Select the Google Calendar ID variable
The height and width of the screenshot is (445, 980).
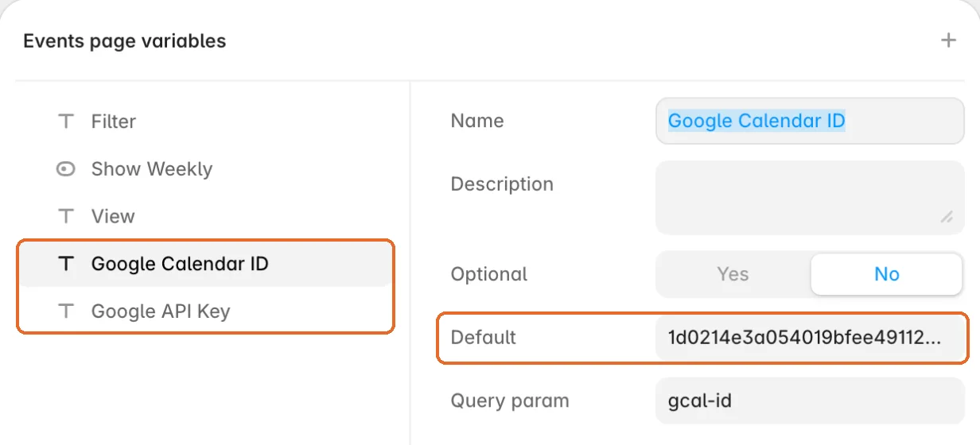click(205, 264)
